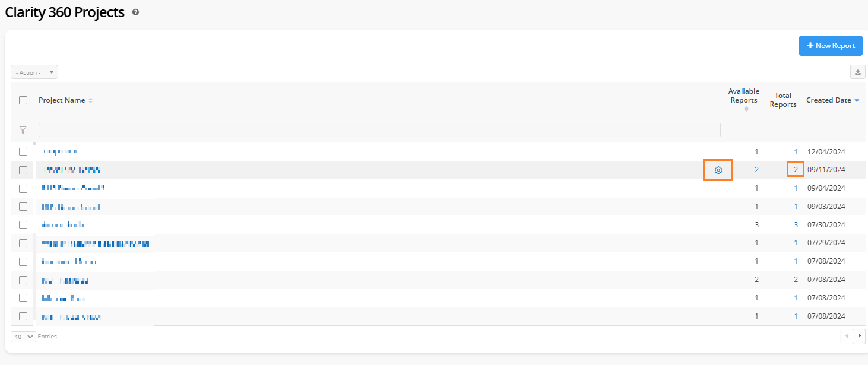
Task: Click the New Report button
Action: tap(831, 46)
